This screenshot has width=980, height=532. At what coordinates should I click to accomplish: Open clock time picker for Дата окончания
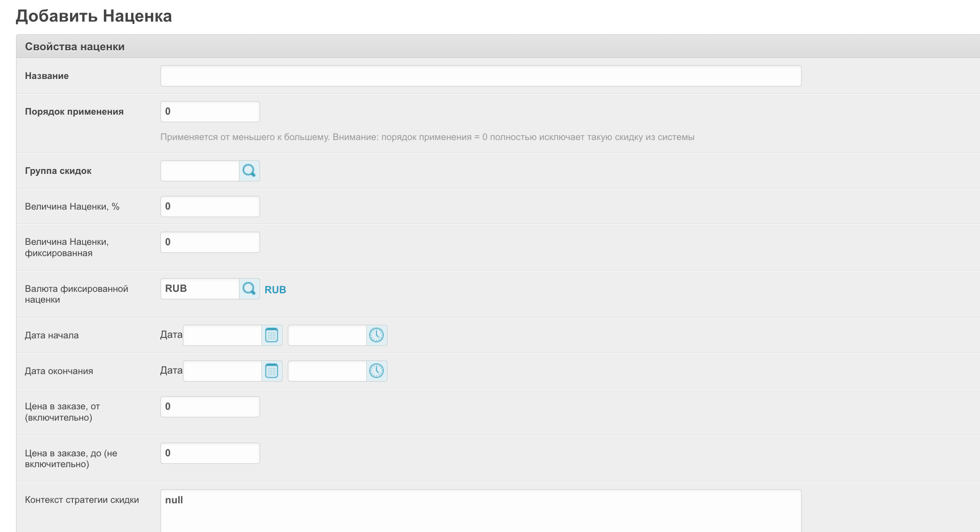point(377,371)
